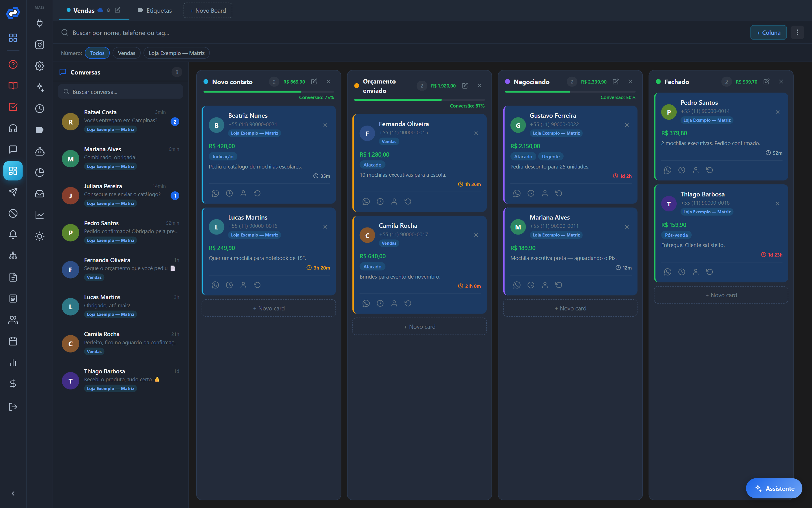The height and width of the screenshot is (508, 812).
Task: Open the settings gear in sidebar
Action: point(39,66)
